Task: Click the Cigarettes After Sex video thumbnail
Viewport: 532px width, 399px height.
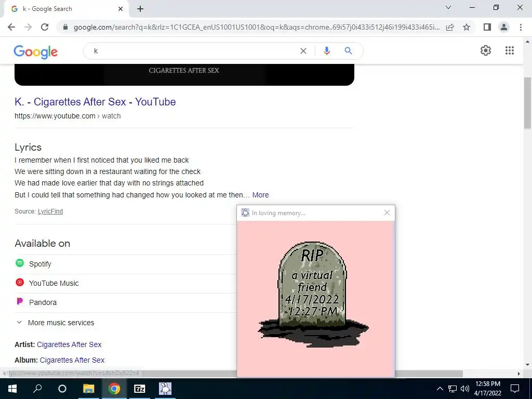Action: (184, 74)
